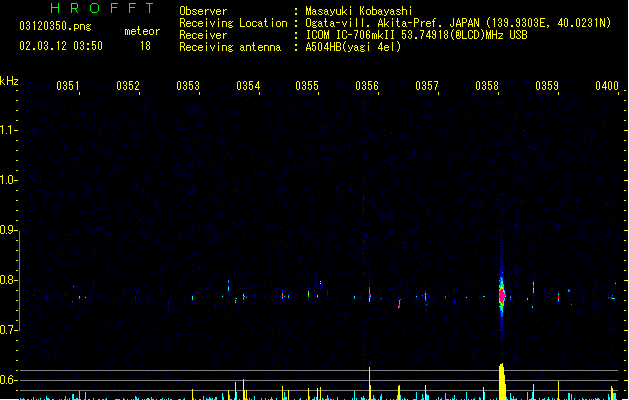629x400 pixels.
Task: Click the 0.8 kHz axis tick label
Action: pyautogui.click(x=7, y=280)
